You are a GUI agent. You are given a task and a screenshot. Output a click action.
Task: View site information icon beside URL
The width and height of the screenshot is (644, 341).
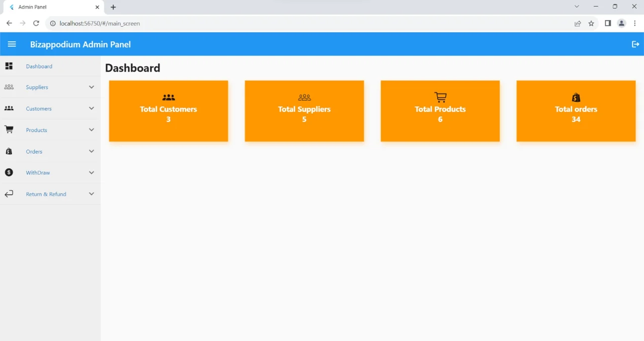[53, 23]
